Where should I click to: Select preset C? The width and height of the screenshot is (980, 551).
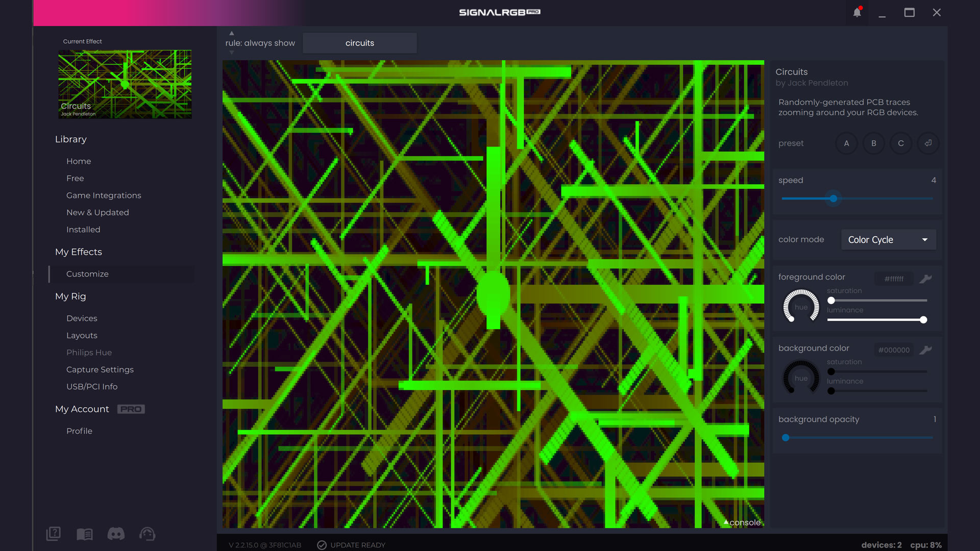click(x=901, y=143)
